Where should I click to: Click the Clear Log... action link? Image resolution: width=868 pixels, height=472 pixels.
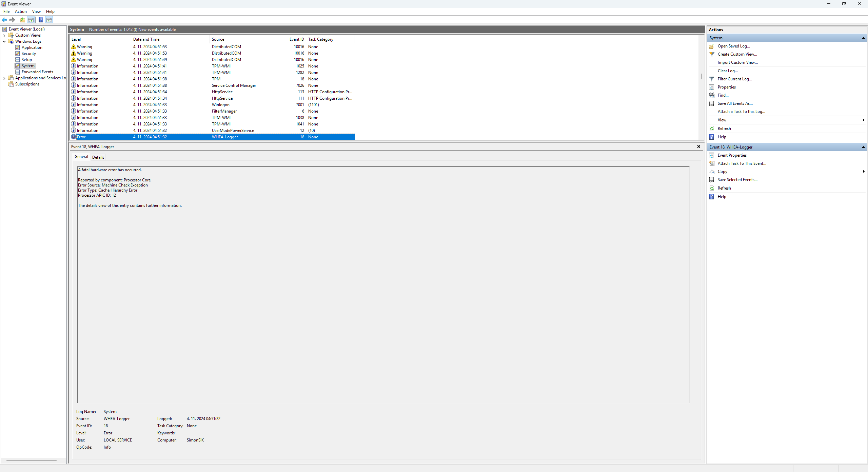[x=727, y=71]
